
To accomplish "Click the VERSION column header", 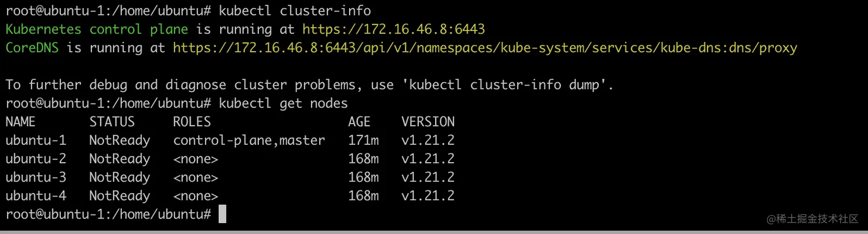I will click(x=428, y=122).
